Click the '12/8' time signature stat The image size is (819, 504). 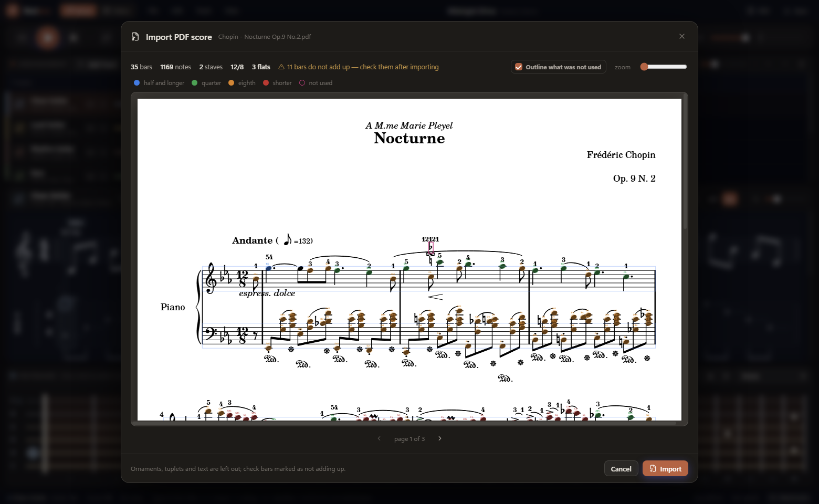coord(237,67)
